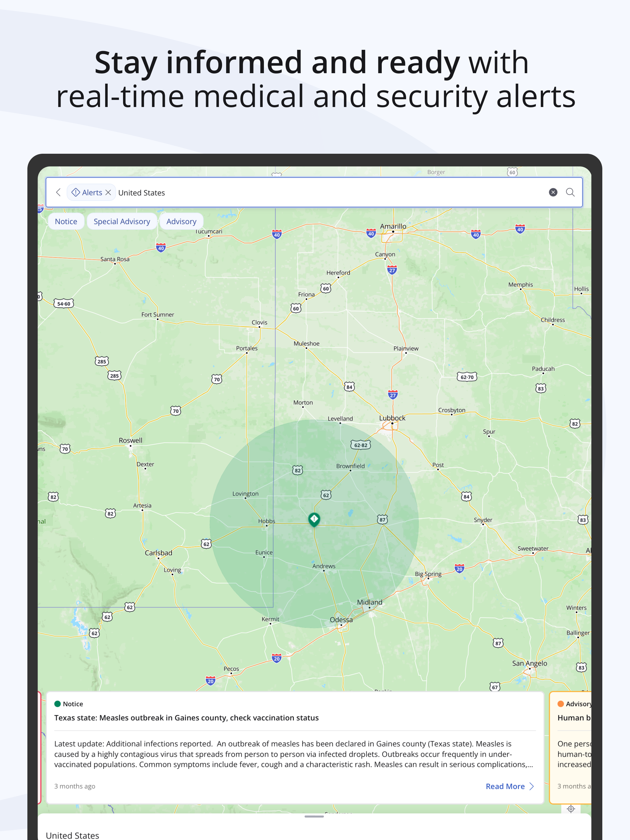Select Lubbock city label on map
630x840 pixels.
392,418
